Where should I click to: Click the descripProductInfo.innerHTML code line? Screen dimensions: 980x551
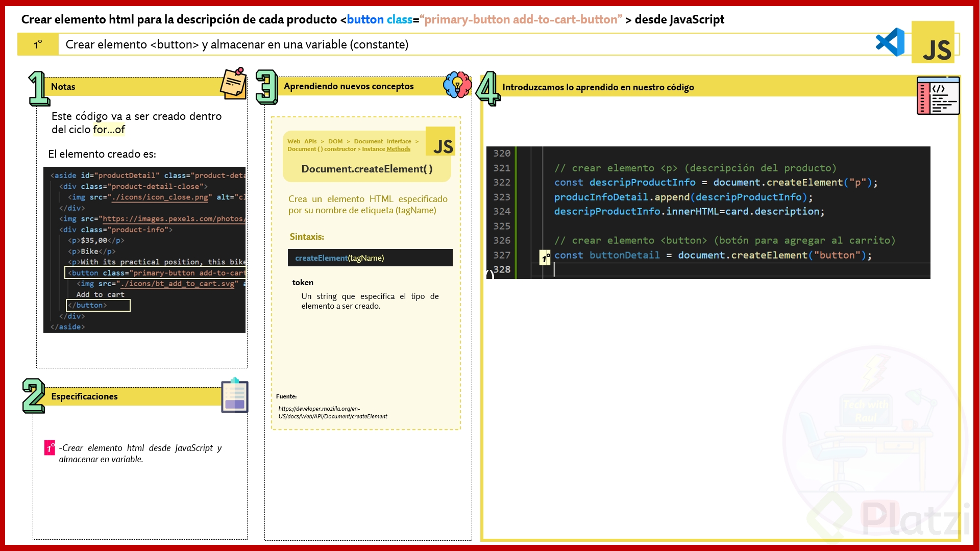(689, 211)
